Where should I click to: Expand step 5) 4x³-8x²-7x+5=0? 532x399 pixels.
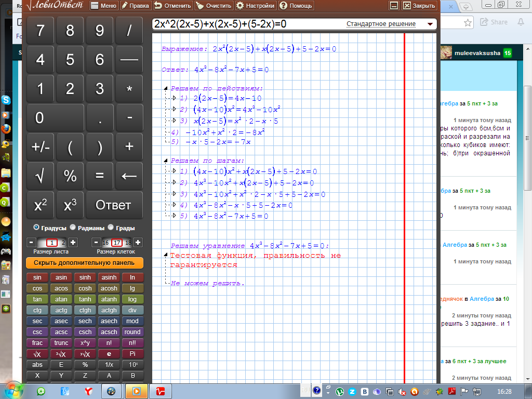pyautogui.click(x=174, y=216)
